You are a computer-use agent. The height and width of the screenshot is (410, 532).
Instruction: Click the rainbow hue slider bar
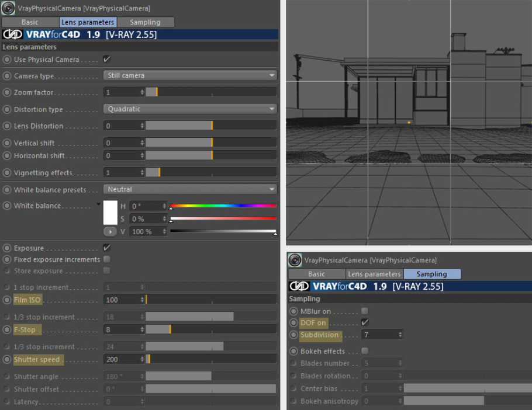pyautogui.click(x=223, y=206)
